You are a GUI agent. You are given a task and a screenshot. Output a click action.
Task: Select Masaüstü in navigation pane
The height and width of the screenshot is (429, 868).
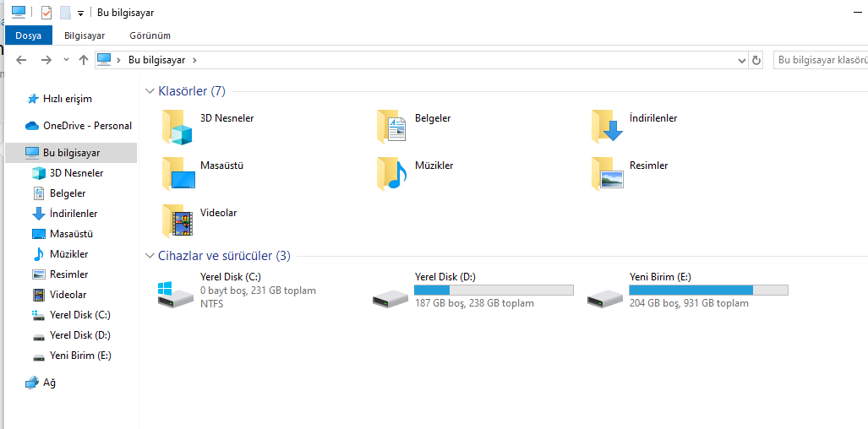(71, 234)
